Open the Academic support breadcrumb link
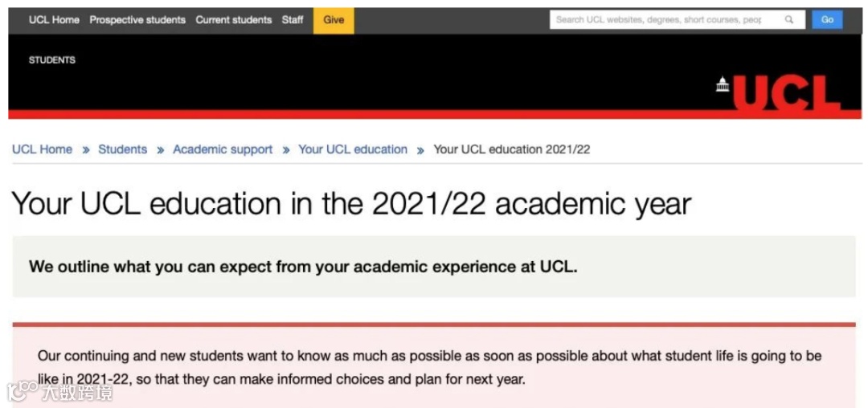The image size is (868, 408). [x=223, y=149]
